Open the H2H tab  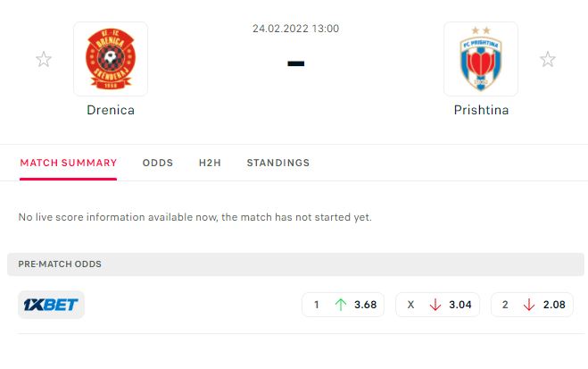[x=210, y=163]
